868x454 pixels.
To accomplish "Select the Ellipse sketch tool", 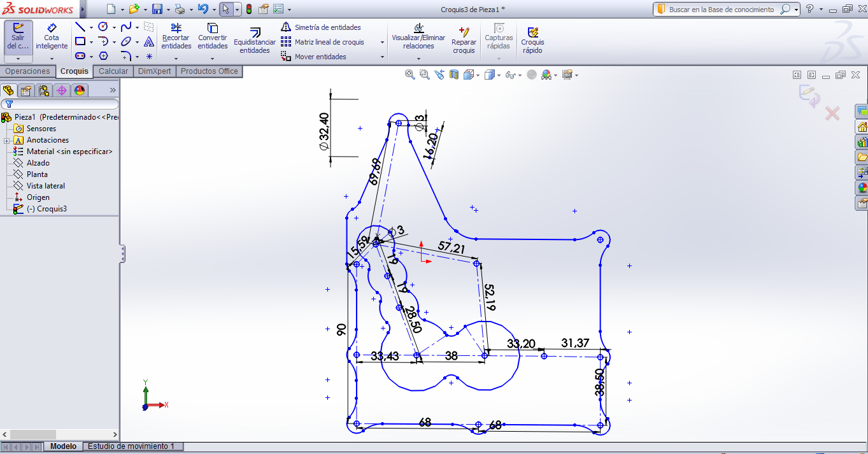I will point(126,41).
